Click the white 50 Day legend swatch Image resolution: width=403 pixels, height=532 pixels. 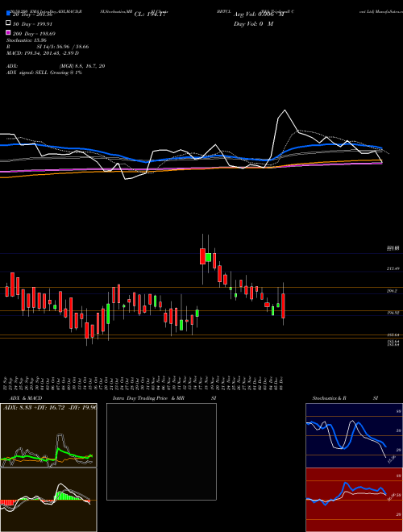point(8,23)
